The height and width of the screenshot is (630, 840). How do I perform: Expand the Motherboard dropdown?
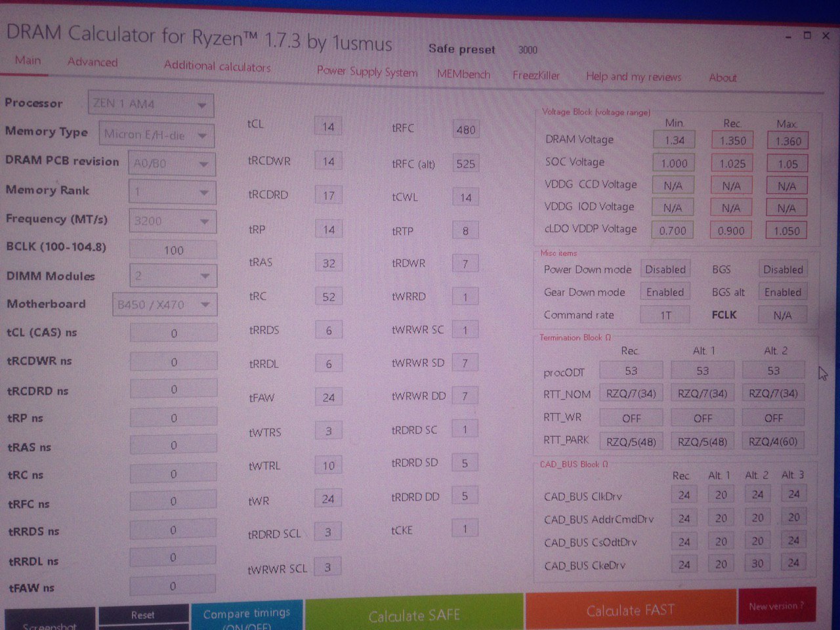[165, 304]
